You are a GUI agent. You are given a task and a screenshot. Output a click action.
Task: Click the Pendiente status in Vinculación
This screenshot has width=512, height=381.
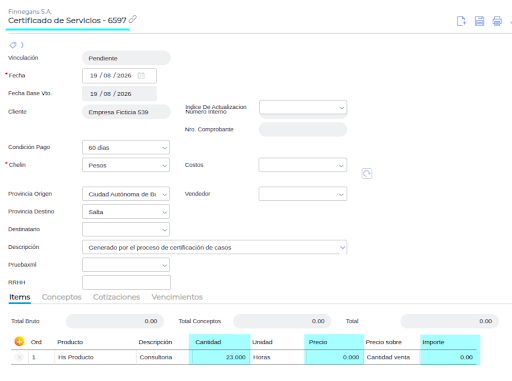tap(126, 58)
